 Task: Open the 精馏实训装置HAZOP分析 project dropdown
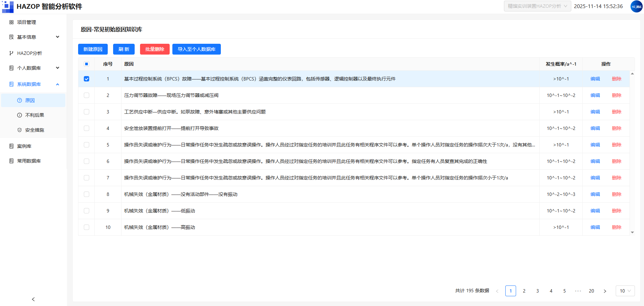click(x=537, y=6)
